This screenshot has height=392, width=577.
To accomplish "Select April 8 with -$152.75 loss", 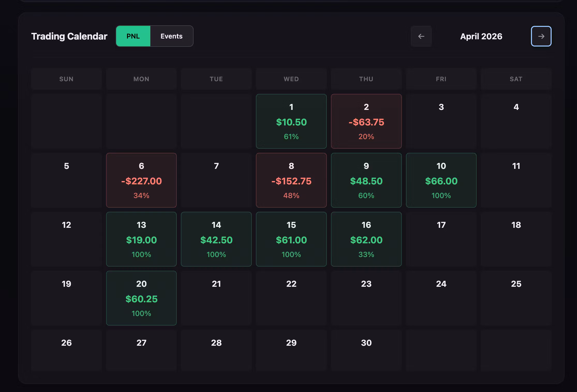I will pos(291,180).
